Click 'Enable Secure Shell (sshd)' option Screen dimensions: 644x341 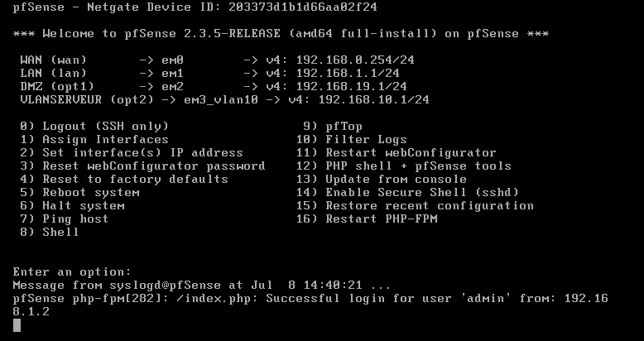[x=407, y=193]
